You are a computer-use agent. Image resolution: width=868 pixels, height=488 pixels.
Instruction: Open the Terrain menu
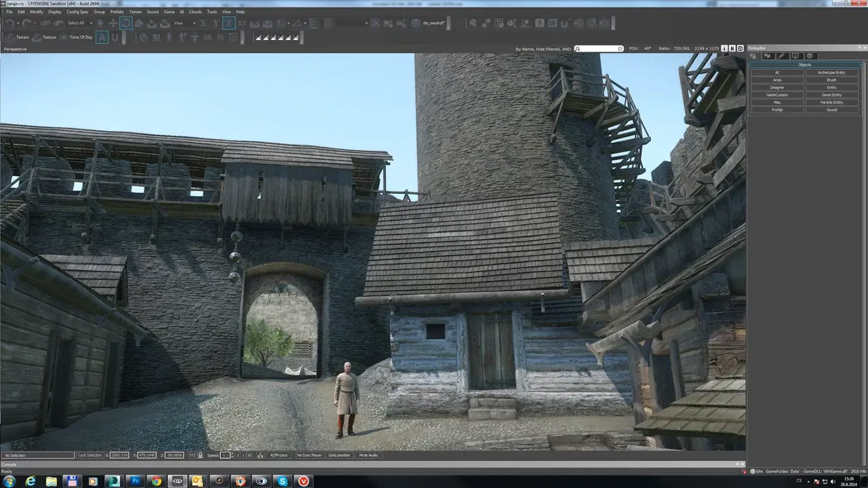pyautogui.click(x=136, y=12)
